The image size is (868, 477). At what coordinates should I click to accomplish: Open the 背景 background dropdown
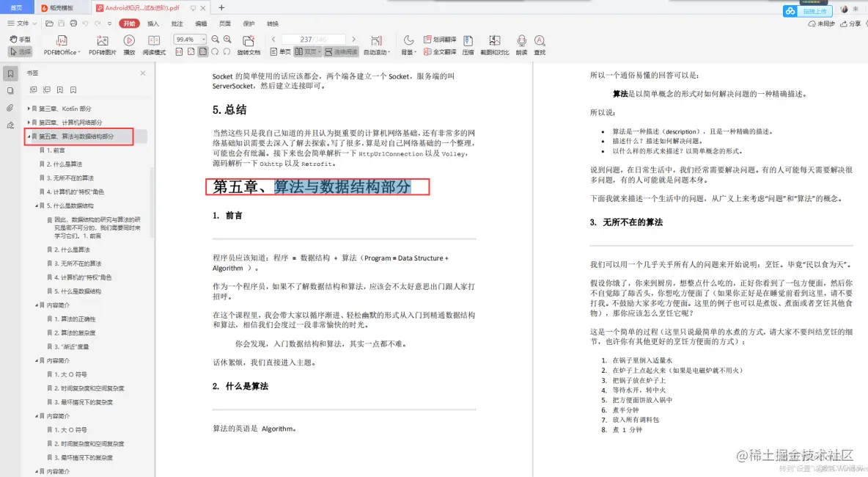tap(409, 51)
